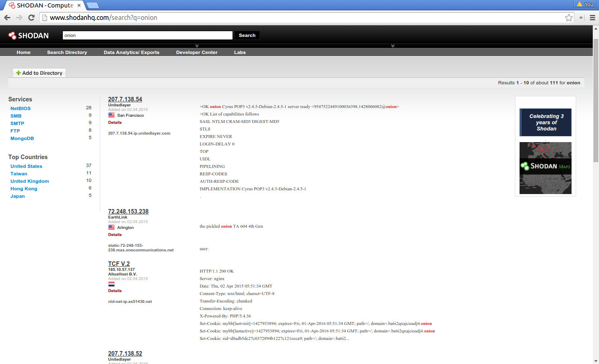Screen dimensions: 599x364
Task: Open a new browser tab
Action: coord(92,5)
